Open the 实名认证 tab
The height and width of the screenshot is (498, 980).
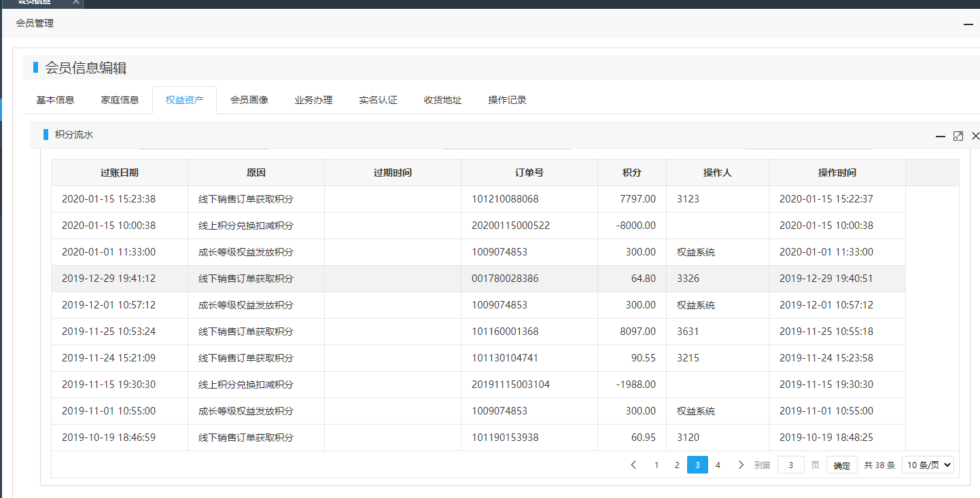[378, 100]
